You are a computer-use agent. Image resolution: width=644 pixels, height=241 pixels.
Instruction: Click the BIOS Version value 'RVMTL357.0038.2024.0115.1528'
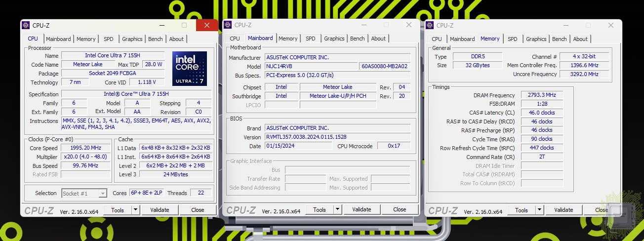337,137
